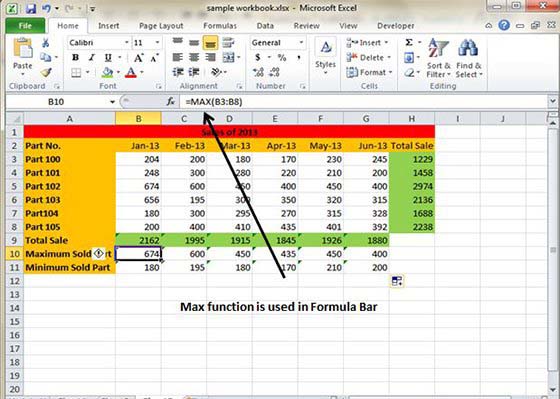Select the Format Painter brush

click(46, 73)
